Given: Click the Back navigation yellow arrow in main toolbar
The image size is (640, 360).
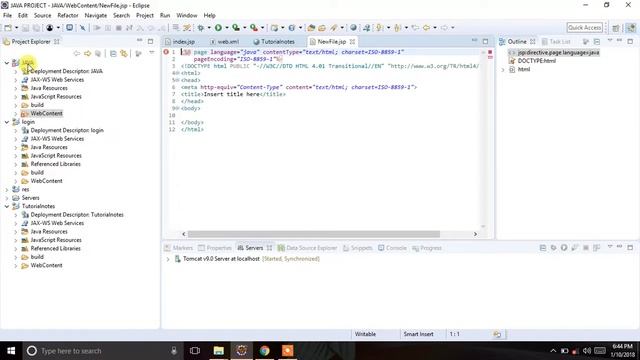Looking at the screenshot, I should pyautogui.click(x=427, y=28).
